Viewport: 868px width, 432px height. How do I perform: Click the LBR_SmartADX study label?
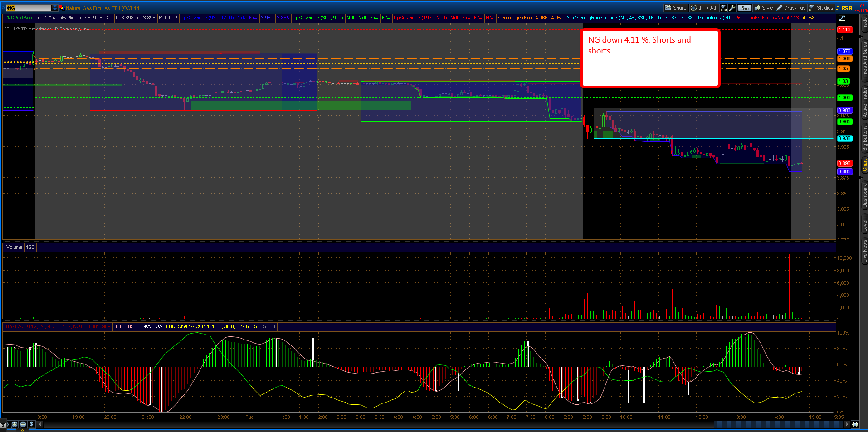(x=201, y=326)
